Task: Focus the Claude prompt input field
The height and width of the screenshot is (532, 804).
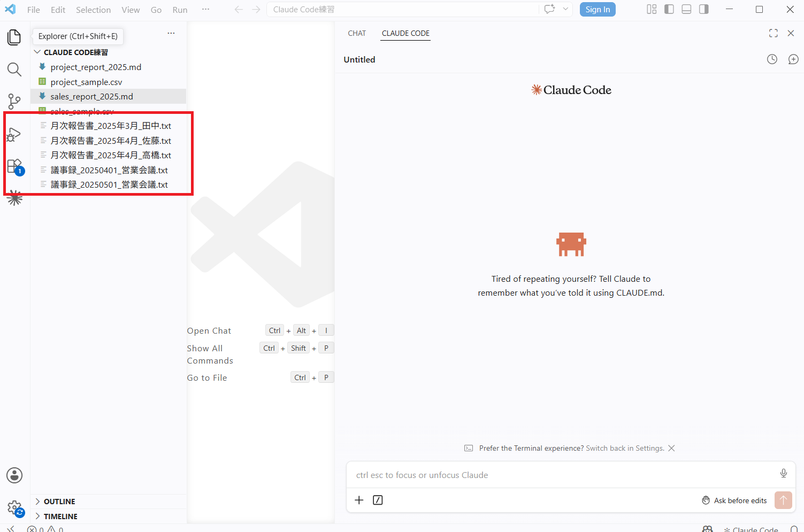Action: [562, 475]
